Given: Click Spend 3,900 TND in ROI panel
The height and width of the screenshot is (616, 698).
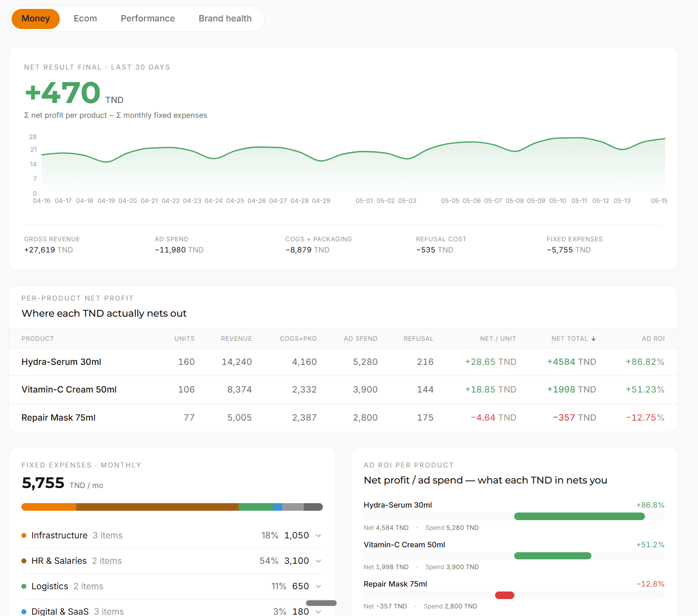Looking at the screenshot, I should [x=452, y=567].
